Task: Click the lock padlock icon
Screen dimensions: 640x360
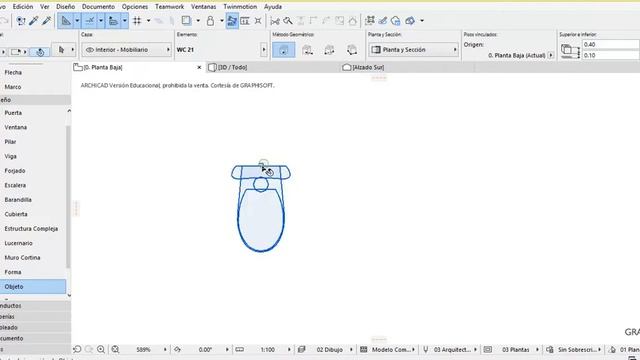Action: (210, 21)
